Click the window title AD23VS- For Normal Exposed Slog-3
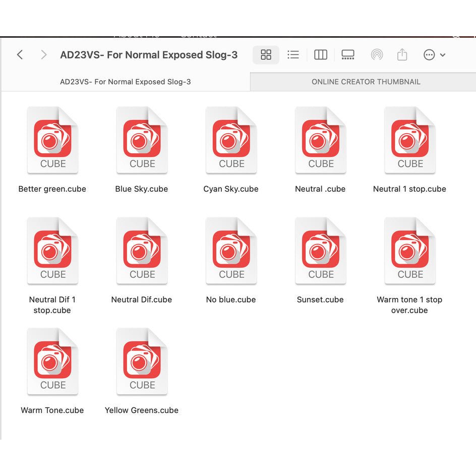The height and width of the screenshot is (476, 476). 149,54
